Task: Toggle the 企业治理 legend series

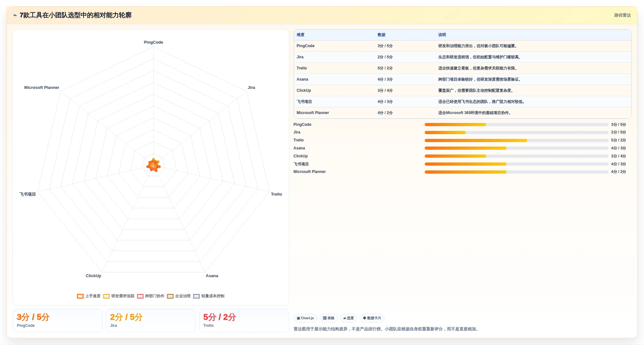Action: point(179,296)
